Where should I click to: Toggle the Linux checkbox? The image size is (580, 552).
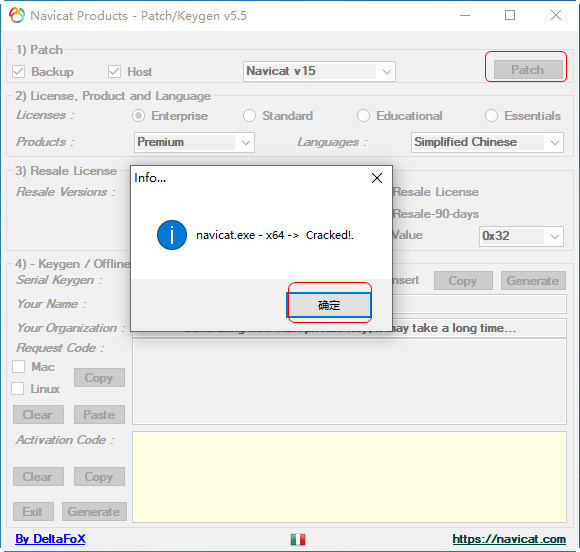coord(18,389)
